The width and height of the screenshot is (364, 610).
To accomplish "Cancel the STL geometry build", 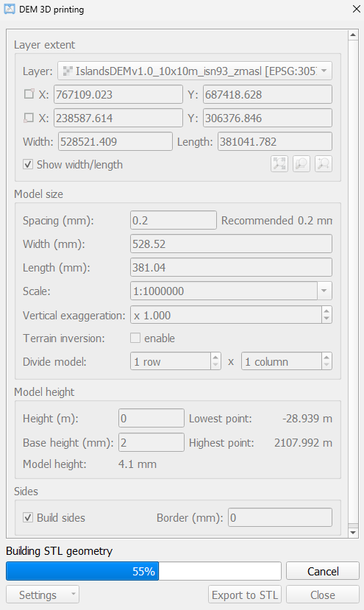I will pos(323,571).
